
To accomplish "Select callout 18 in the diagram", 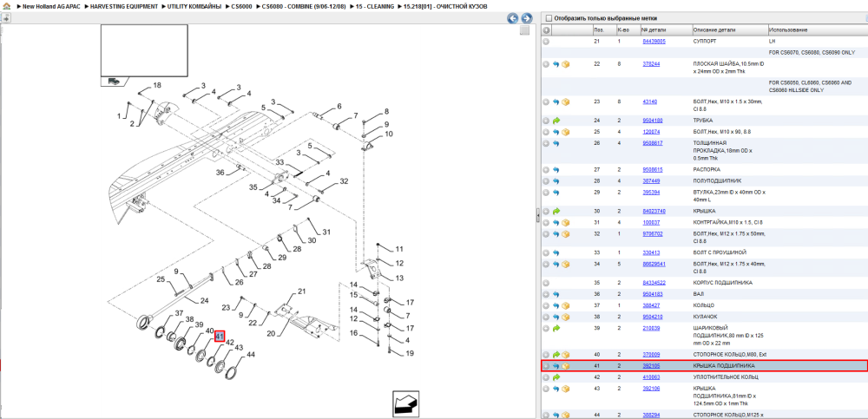I will (x=157, y=85).
